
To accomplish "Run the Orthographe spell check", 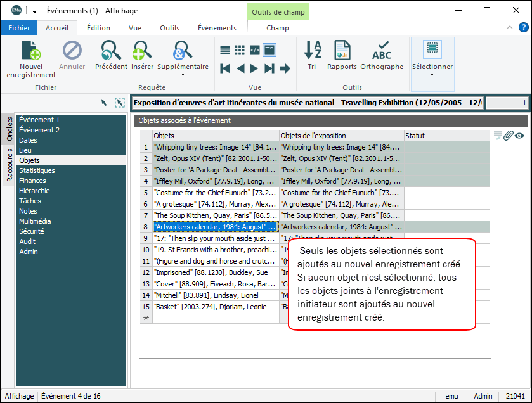I will pos(382,51).
